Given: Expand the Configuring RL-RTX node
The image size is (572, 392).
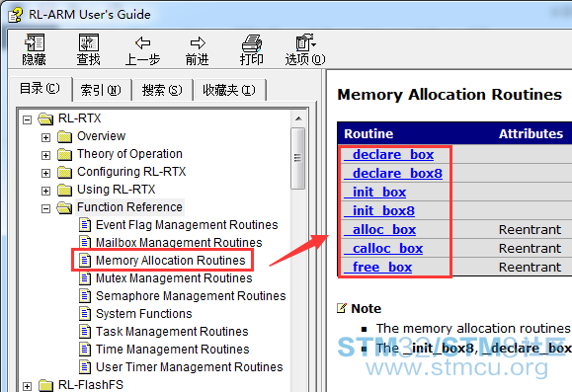Looking at the screenshot, I should point(46,173).
